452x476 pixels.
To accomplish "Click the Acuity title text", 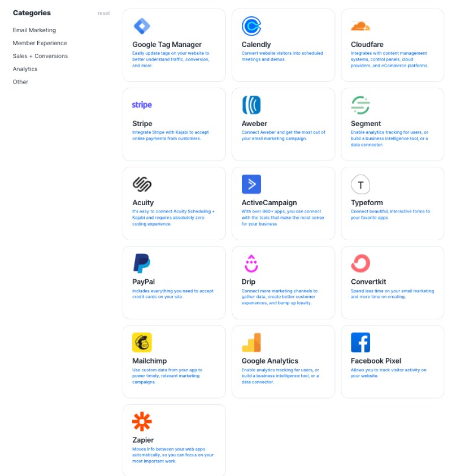I will pos(143,203).
